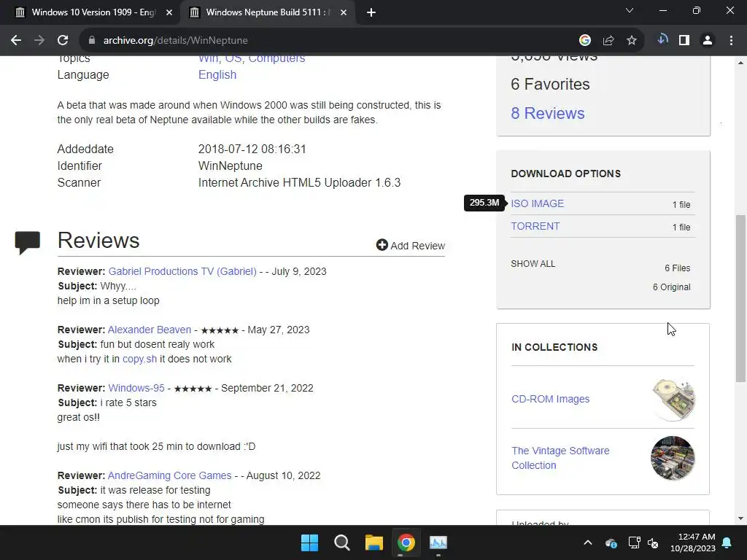Open a new browser tab
The width and height of the screenshot is (747, 560).
coord(371,13)
